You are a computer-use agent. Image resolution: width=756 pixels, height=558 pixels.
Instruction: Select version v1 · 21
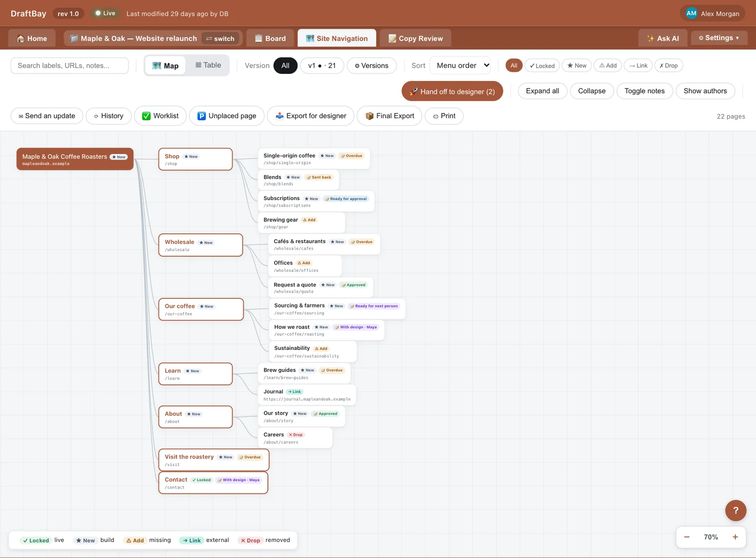[322, 66]
